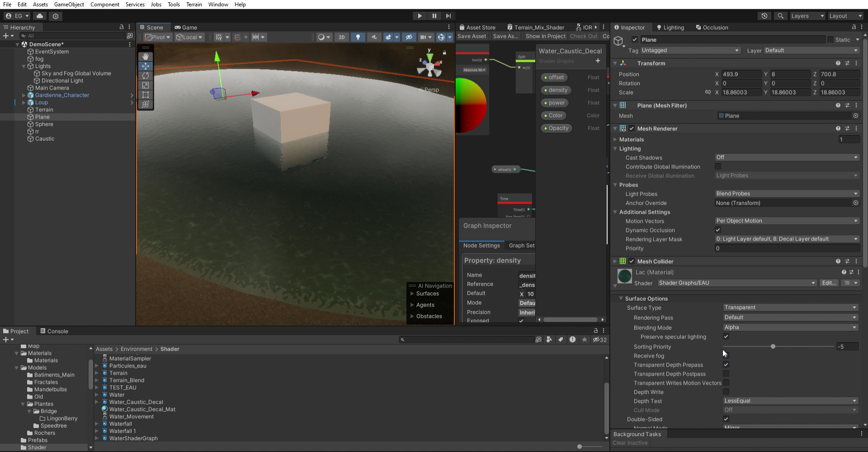Open the Cast Shadows dropdown
Screen dimensions: 868x452
pyautogui.click(x=786, y=157)
